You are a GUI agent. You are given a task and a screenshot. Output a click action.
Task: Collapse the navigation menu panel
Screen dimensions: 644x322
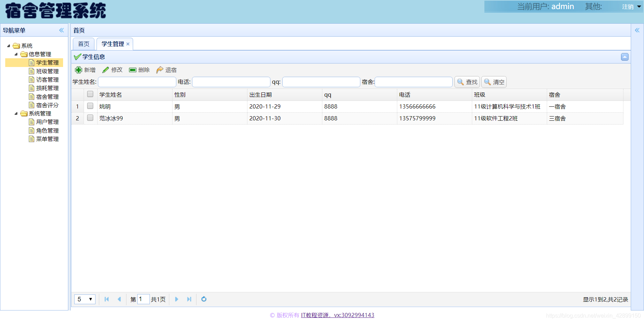pos(61,30)
